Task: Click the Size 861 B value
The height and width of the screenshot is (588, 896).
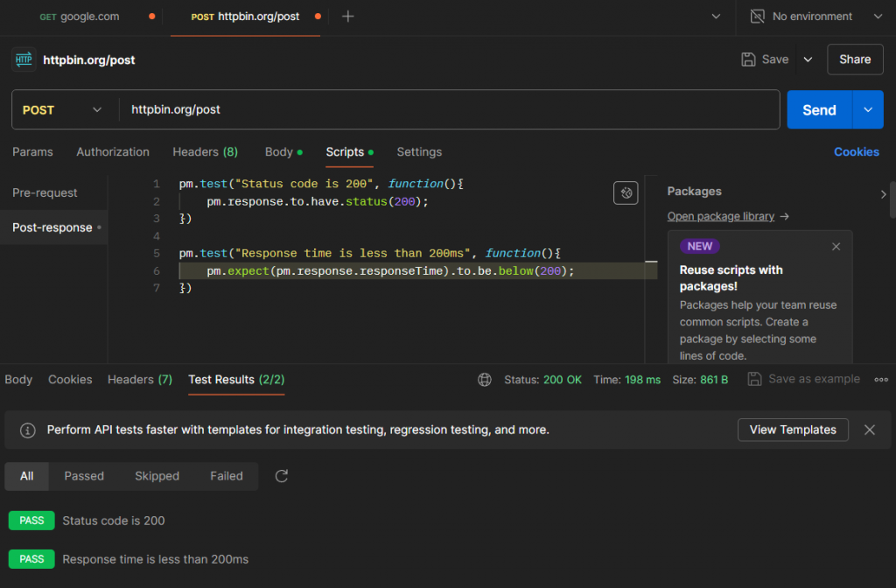Action: pyautogui.click(x=714, y=380)
